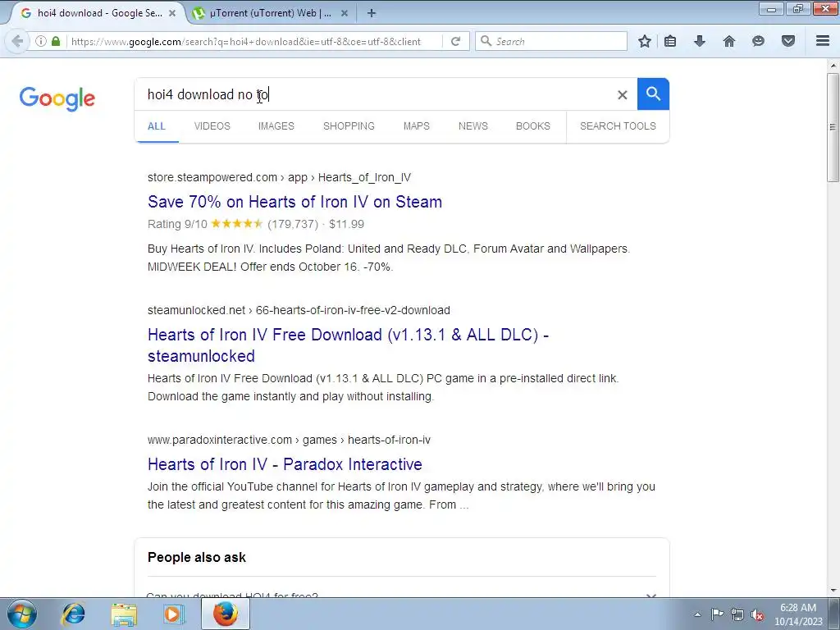Open Windows Explorer folder in taskbar
This screenshot has width=840, height=630.
tap(124, 614)
